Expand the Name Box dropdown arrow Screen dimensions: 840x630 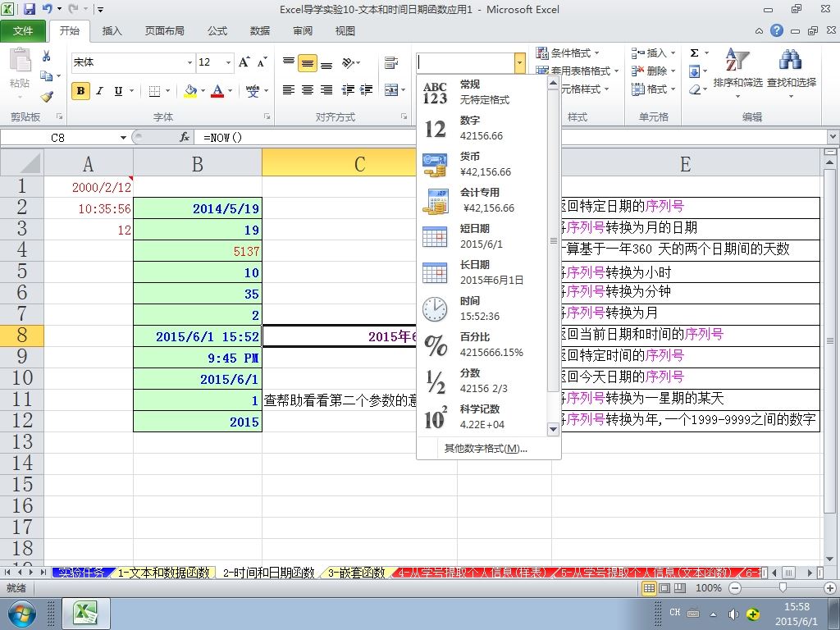pyautogui.click(x=123, y=138)
